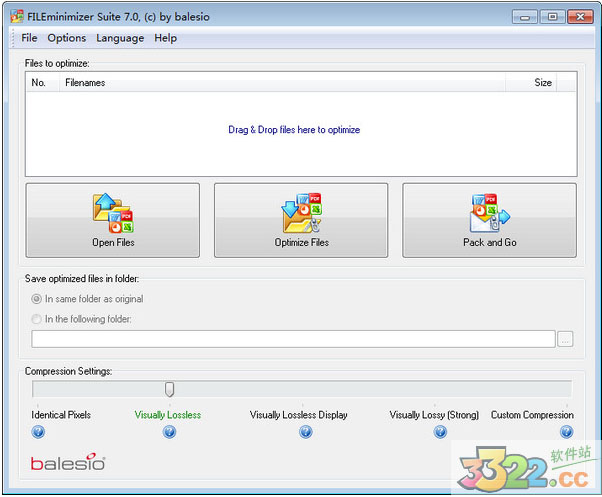602x497 pixels.
Task: Open the Language menu
Action: tap(120, 38)
